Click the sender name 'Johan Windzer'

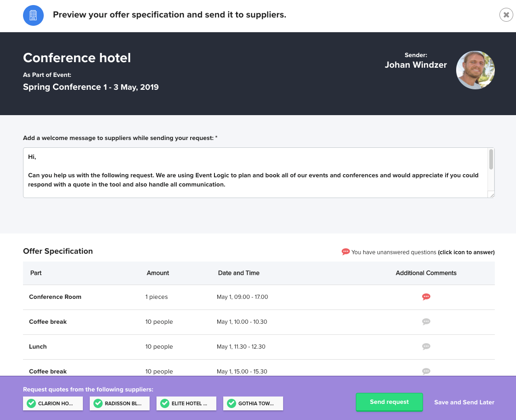tap(416, 65)
